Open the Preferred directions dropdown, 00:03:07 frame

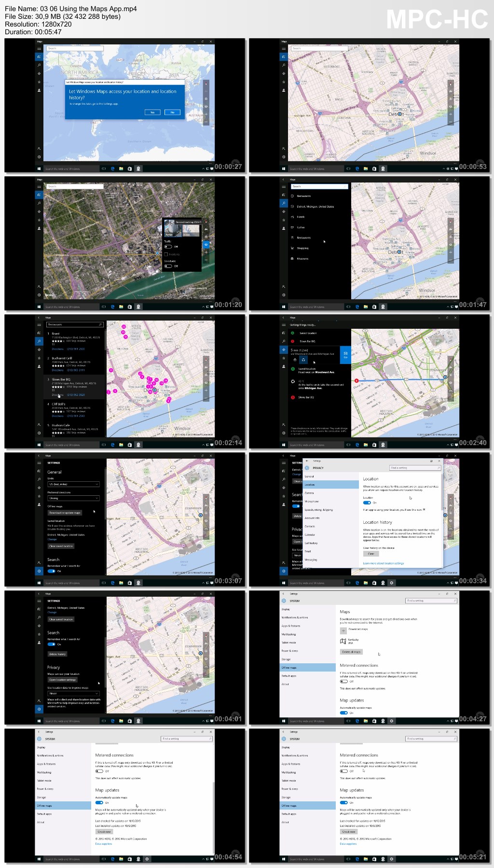(x=73, y=498)
